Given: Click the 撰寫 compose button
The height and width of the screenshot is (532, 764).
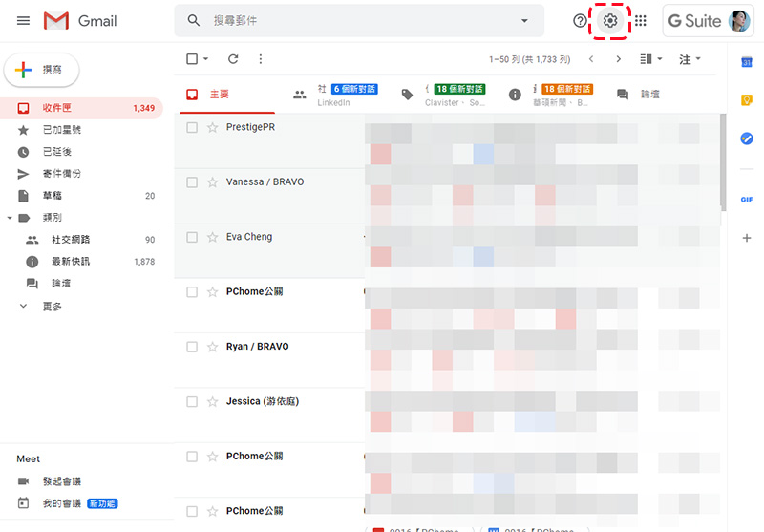Looking at the screenshot, I should pos(42,70).
